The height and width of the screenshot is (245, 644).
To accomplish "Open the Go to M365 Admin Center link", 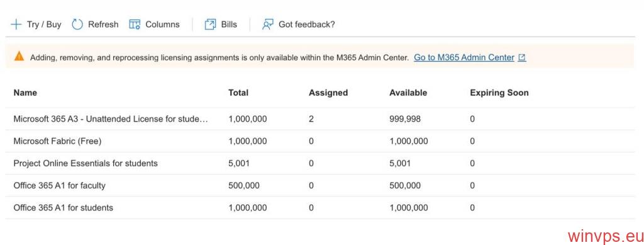I will (x=464, y=57).
